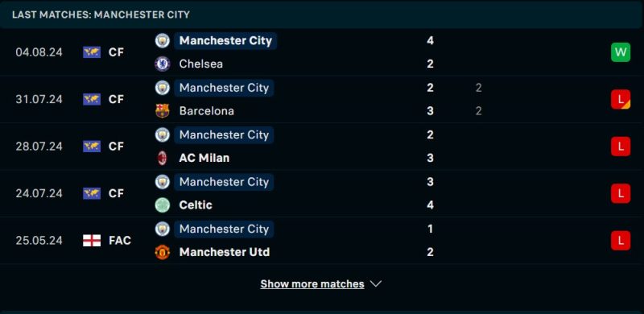Open the Manchester Utd team name
This screenshot has width=644, height=314.
[x=225, y=252]
